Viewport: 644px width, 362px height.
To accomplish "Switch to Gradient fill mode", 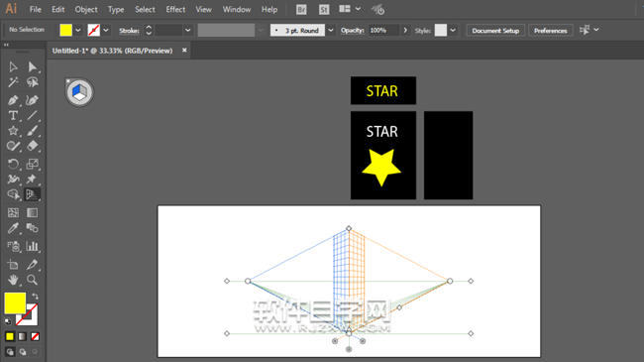I will [x=23, y=337].
